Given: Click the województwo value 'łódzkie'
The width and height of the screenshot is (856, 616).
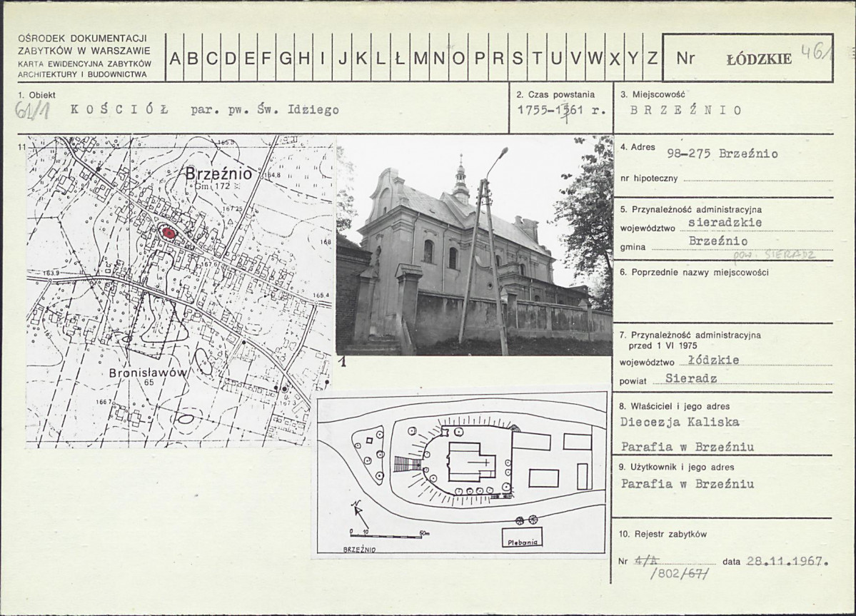Looking at the screenshot, I should pos(713,360).
